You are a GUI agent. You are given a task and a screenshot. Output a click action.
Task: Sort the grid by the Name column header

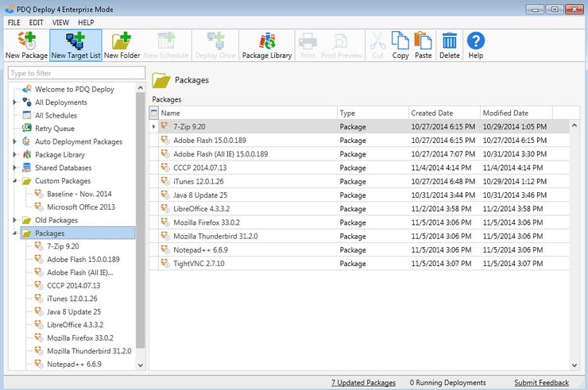tap(247, 113)
